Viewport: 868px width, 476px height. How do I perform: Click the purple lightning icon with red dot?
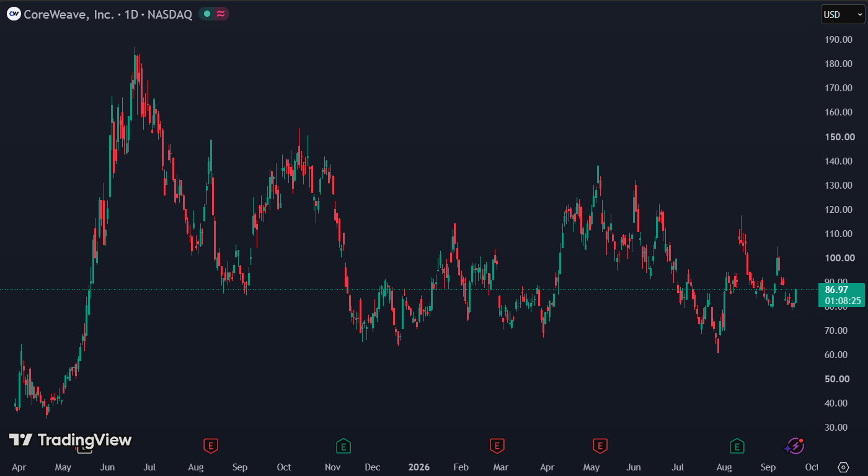[794, 445]
